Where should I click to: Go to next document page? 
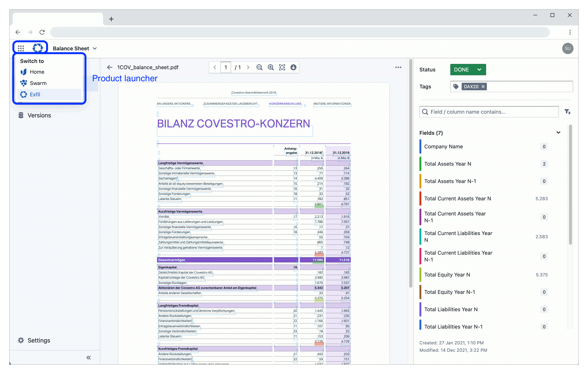tap(248, 67)
